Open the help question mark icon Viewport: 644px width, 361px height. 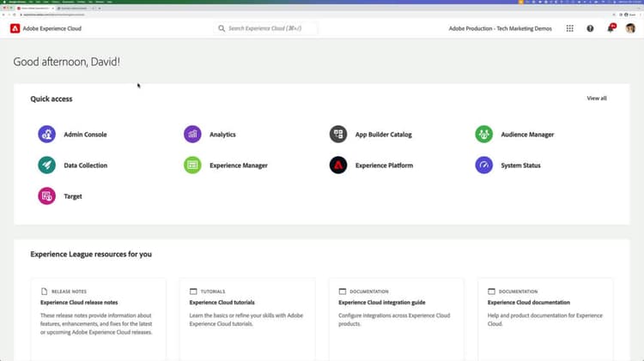(x=590, y=28)
